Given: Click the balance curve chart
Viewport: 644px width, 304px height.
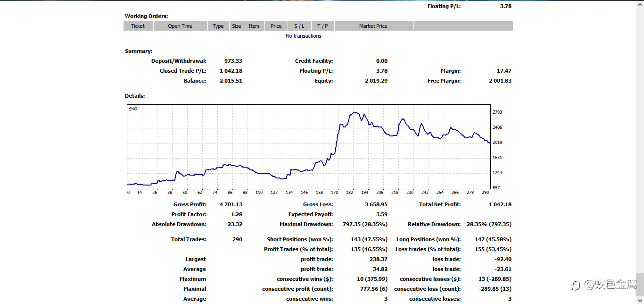Looking at the screenshot, I should (309, 147).
